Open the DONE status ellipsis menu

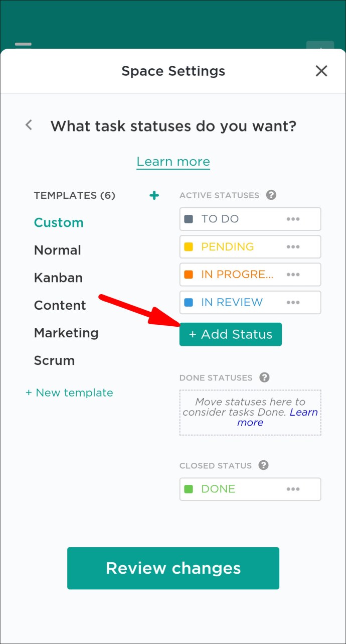click(293, 489)
